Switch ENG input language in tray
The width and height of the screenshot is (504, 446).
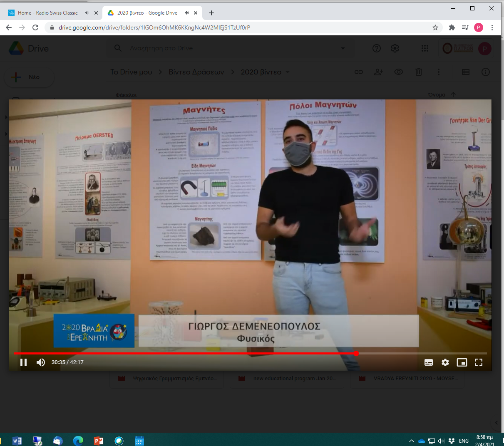pyautogui.click(x=464, y=441)
